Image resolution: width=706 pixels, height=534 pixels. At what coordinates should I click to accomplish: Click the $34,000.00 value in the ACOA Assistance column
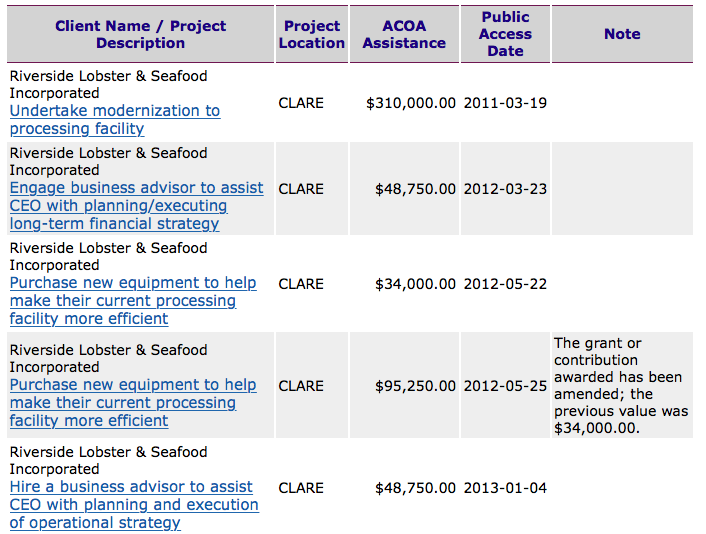click(415, 284)
